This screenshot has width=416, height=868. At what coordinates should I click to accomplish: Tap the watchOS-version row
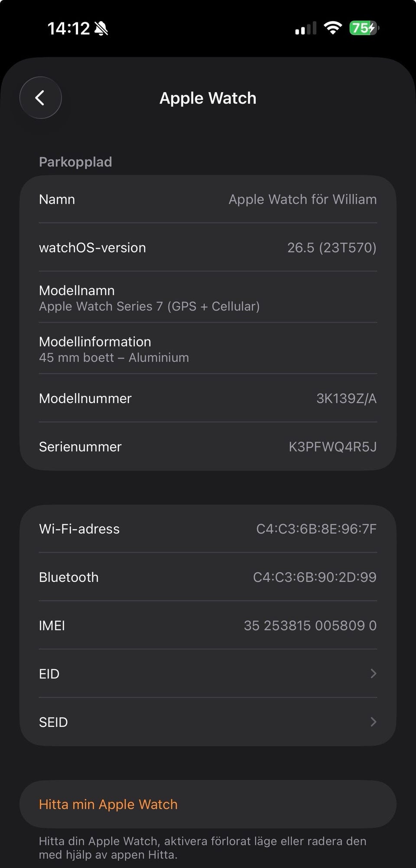[x=208, y=248]
